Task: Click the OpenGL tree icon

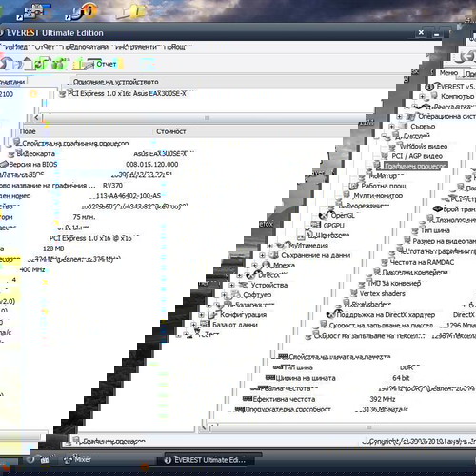Action: 324,216
